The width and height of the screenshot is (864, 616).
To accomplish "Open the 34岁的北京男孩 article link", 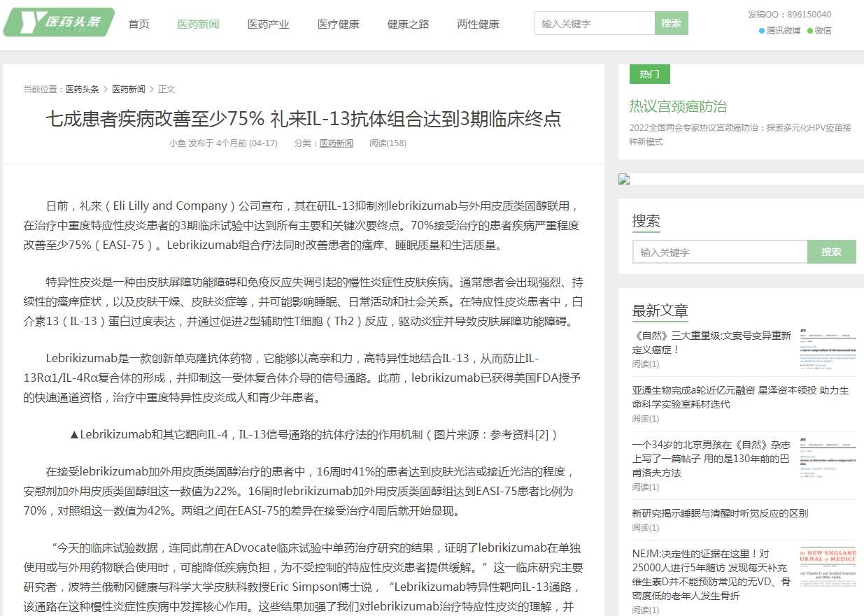I will [x=711, y=459].
